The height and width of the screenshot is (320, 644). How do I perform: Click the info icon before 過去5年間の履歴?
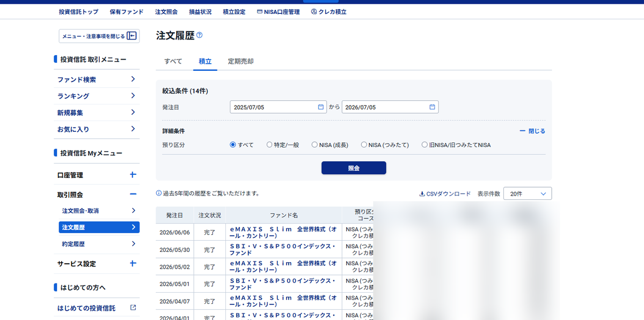(x=159, y=194)
